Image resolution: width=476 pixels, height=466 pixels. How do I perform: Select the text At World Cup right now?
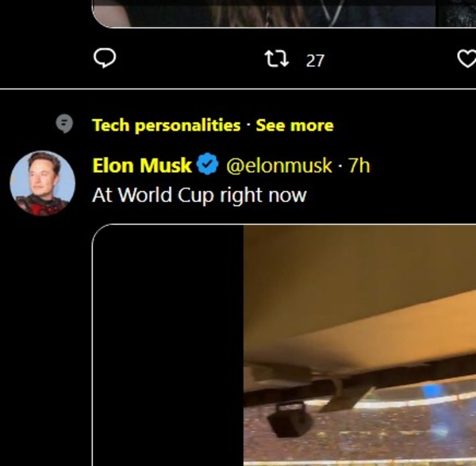click(x=199, y=195)
